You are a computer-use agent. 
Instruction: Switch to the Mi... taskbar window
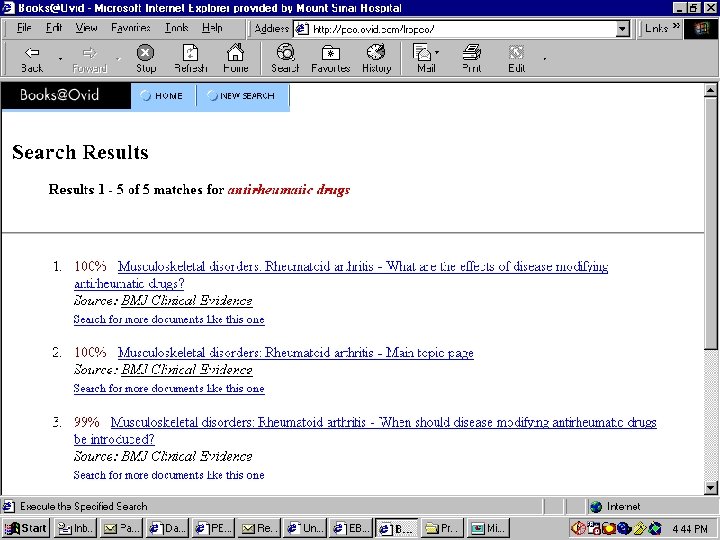click(x=489, y=529)
